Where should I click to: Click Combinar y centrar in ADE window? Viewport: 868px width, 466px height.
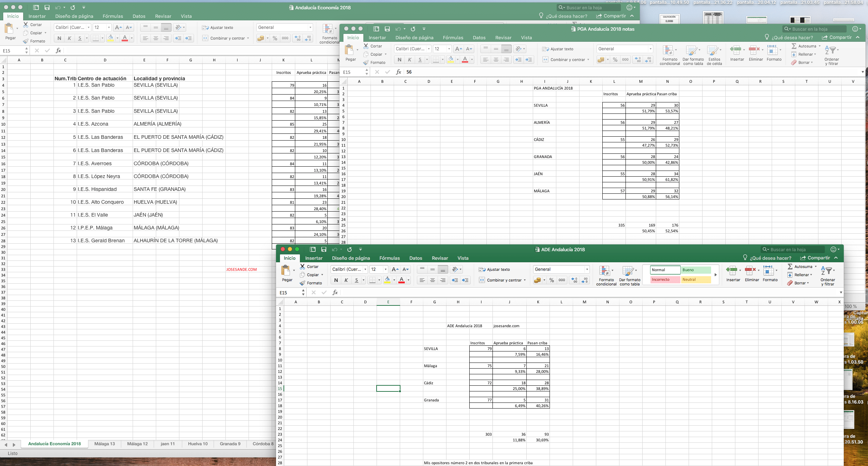(502, 280)
